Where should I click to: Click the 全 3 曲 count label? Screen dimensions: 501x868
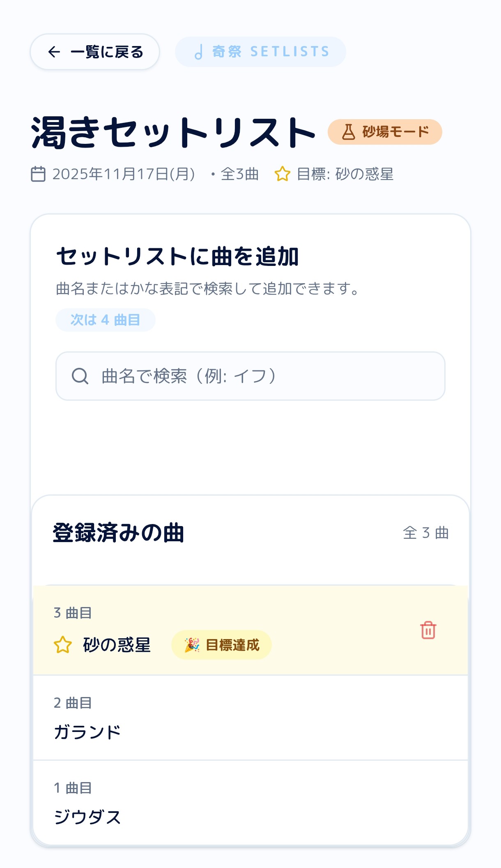425,533
